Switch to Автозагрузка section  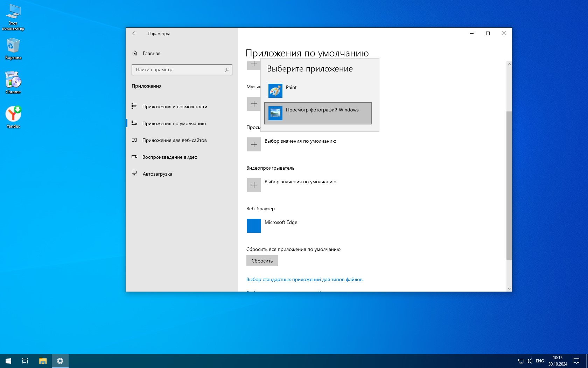[157, 174]
